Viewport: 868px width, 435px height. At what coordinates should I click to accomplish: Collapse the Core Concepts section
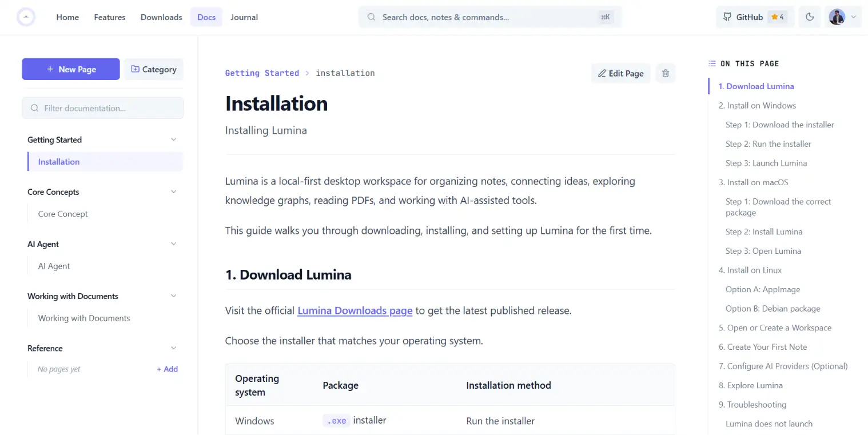[x=174, y=192]
